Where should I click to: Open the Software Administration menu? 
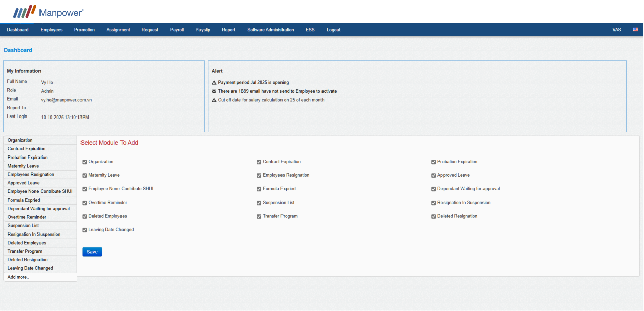(x=270, y=30)
